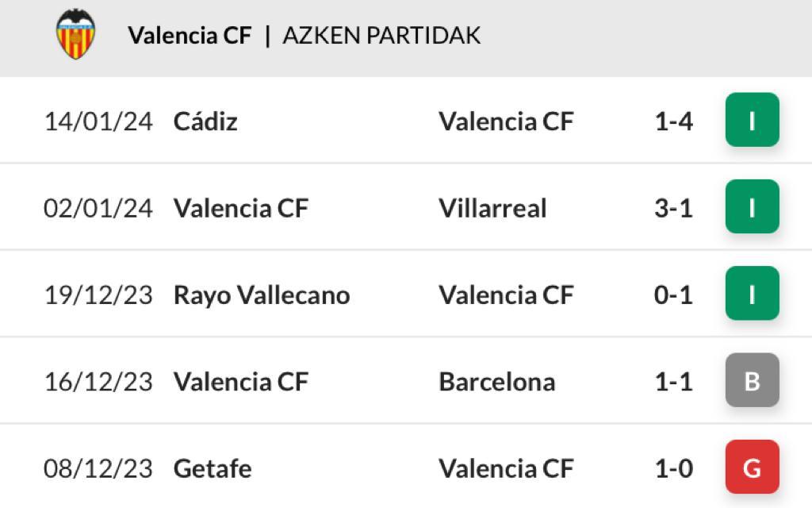The width and height of the screenshot is (812, 508).
Task: Click the 1-0 score at Getafe
Action: (674, 468)
